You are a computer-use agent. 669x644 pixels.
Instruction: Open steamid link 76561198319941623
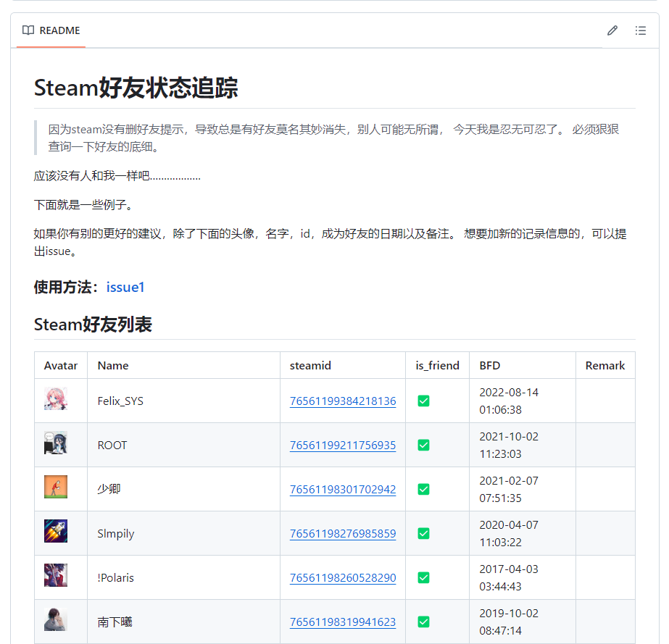(x=343, y=622)
